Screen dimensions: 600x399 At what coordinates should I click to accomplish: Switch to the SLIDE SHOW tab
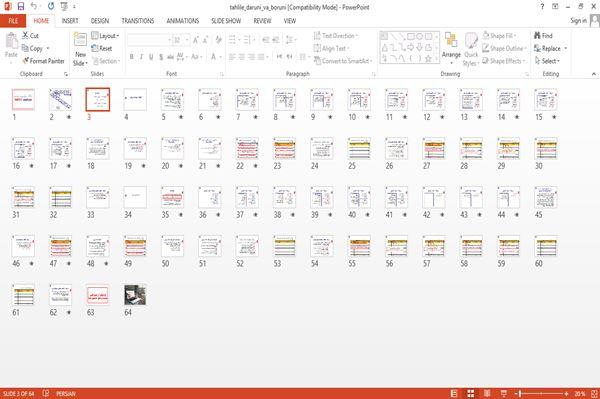(226, 21)
